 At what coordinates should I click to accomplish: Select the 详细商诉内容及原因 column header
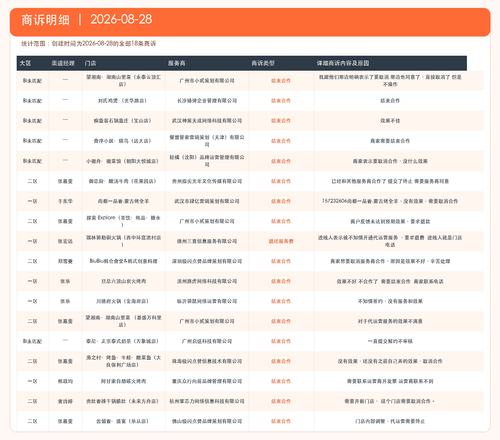click(x=343, y=63)
